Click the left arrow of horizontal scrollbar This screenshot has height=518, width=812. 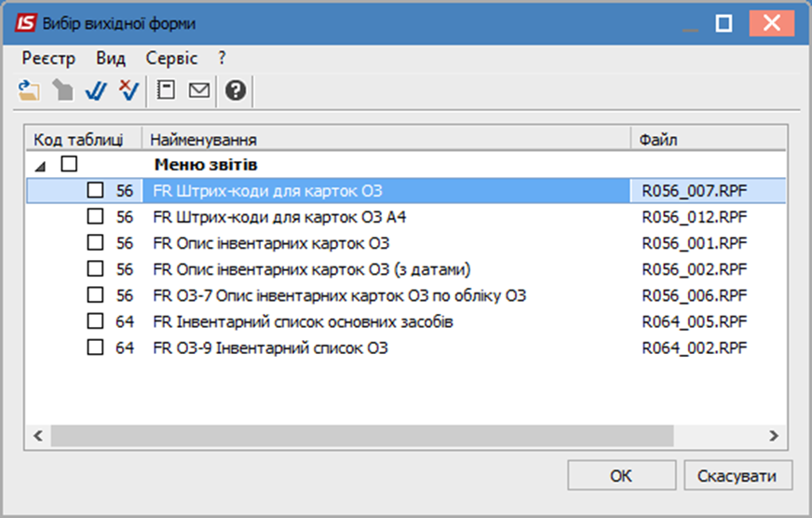click(x=38, y=436)
